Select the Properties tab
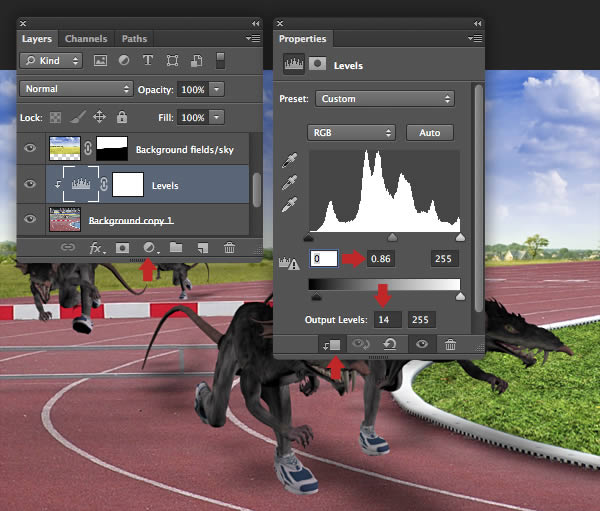Image resolution: width=600 pixels, height=511 pixels. [x=303, y=39]
